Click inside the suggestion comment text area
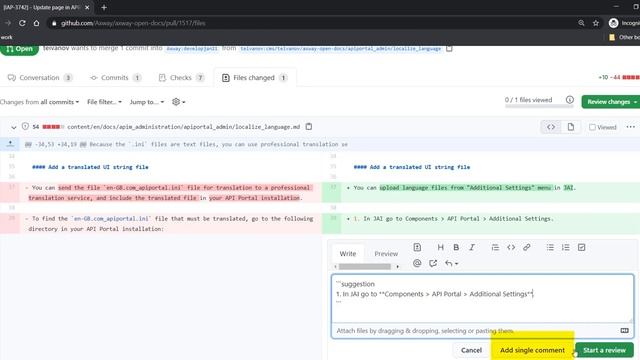The image size is (640, 360). 482,298
